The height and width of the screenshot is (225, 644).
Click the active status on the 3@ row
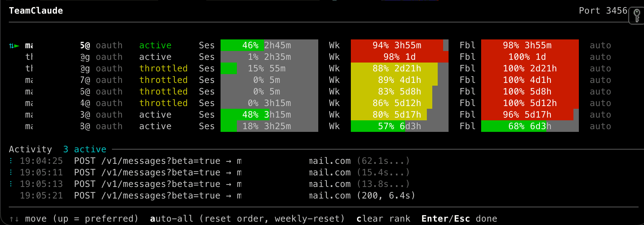point(155,115)
